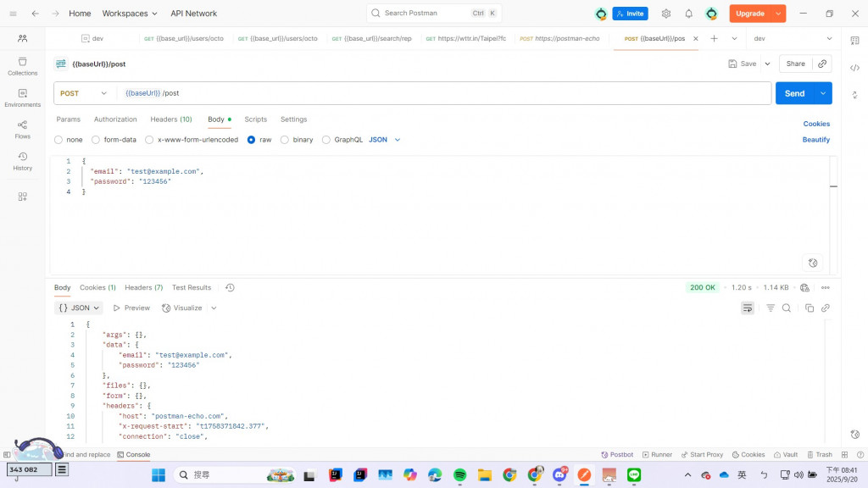
Task: Click the copy link icon beside Share
Action: (822, 64)
